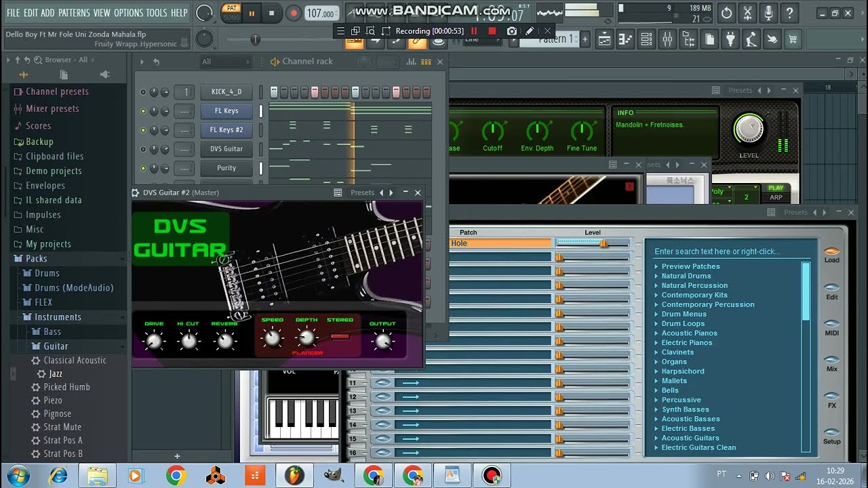Open the piano roll view icon
Image resolution: width=868 pixels, height=488 pixels.
(x=625, y=39)
